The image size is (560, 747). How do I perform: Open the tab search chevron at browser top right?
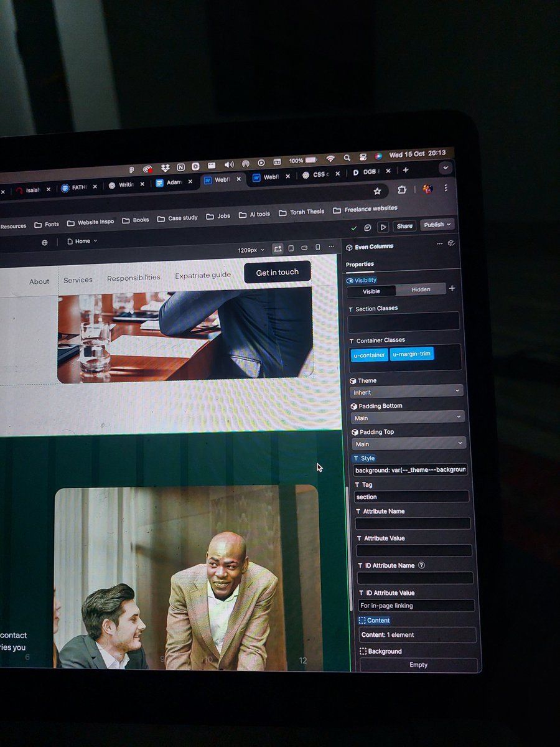tap(446, 167)
